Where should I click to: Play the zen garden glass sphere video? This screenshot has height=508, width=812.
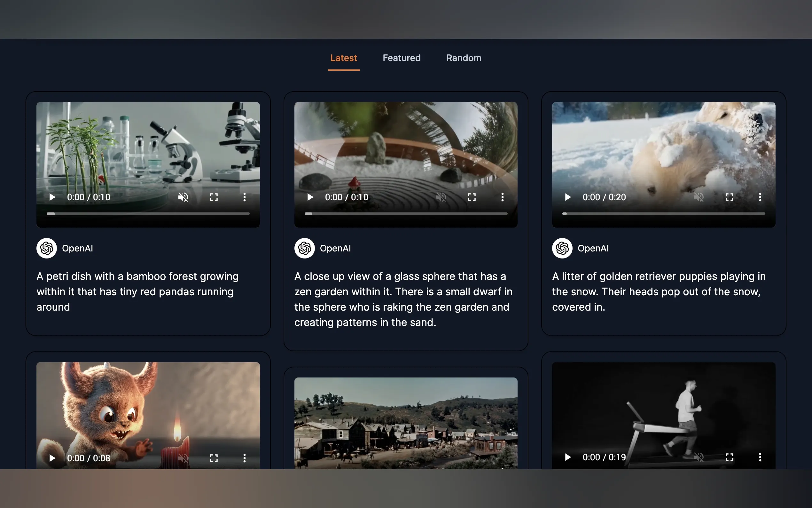[x=310, y=197]
